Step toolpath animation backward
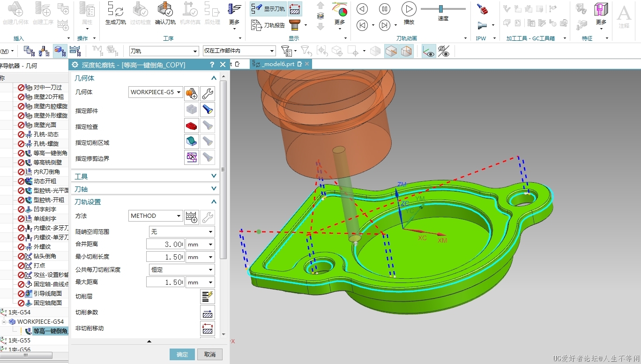The height and width of the screenshot is (364, 641). click(362, 9)
